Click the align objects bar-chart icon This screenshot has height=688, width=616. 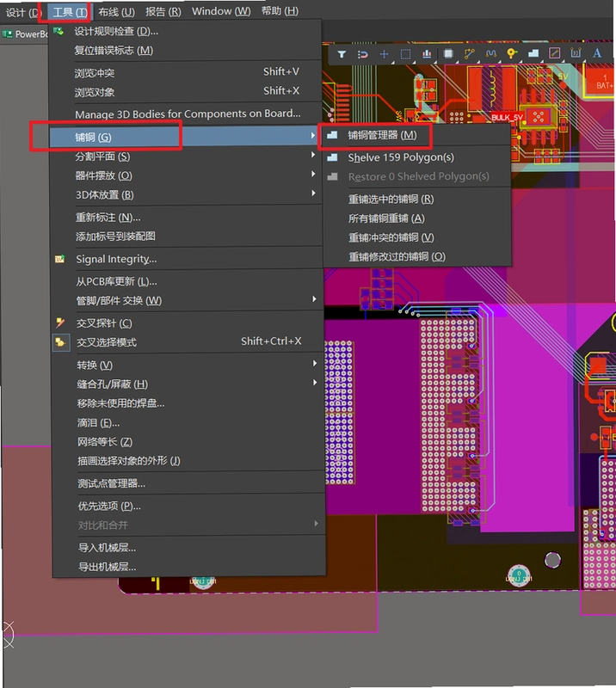[427, 54]
